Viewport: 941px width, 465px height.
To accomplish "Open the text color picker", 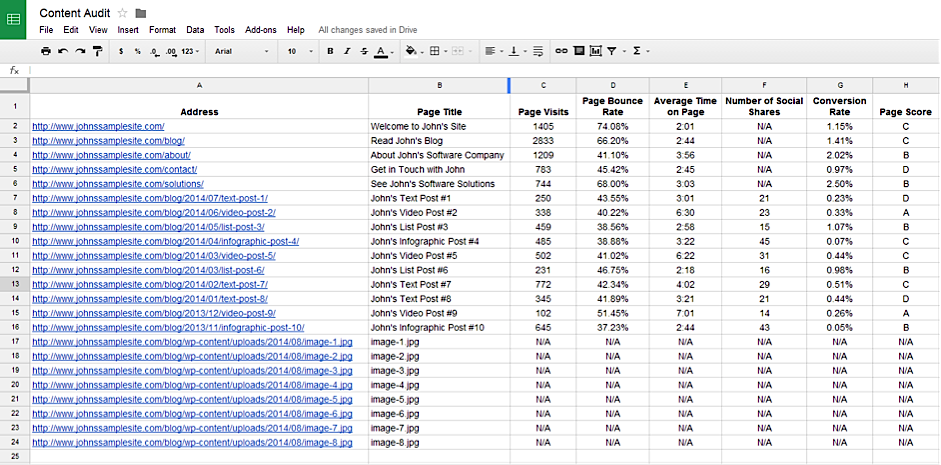I will coord(382,50).
